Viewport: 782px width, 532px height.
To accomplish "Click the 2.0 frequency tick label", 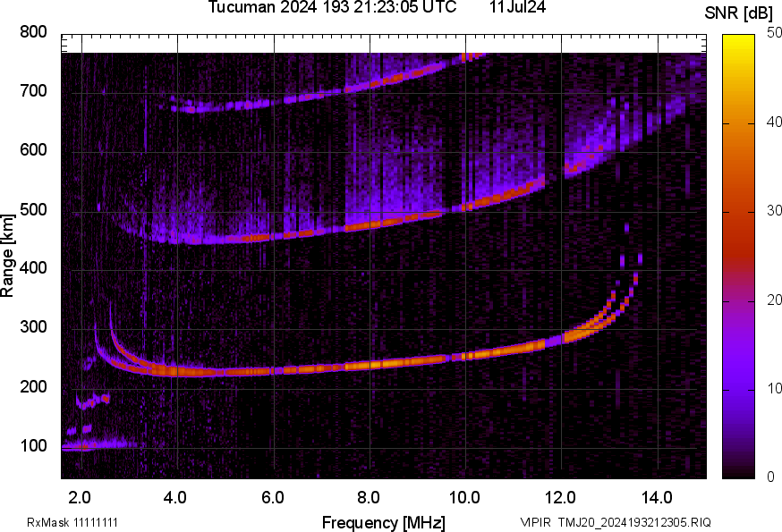I will coord(81,496).
